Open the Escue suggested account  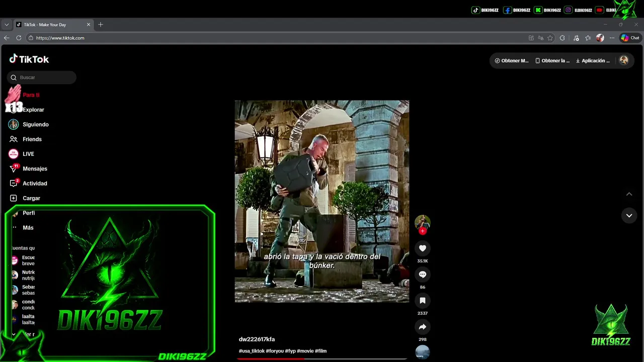(x=23, y=260)
